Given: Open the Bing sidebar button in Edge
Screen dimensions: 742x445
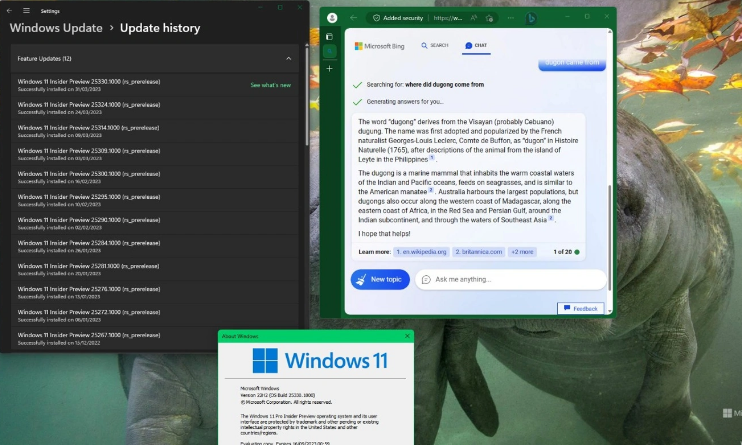Looking at the screenshot, I should coord(531,18).
